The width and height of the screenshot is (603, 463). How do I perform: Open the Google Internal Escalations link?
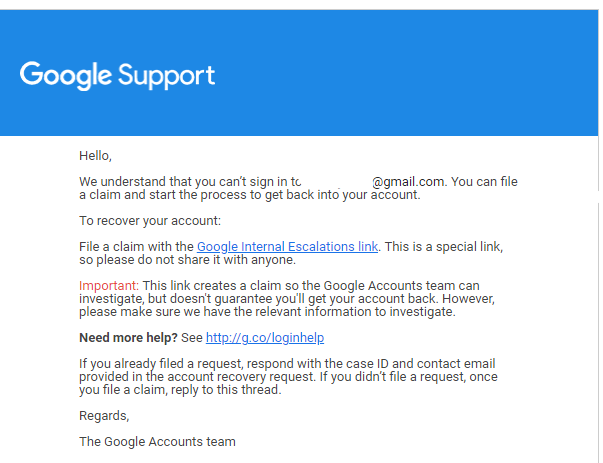(x=287, y=247)
